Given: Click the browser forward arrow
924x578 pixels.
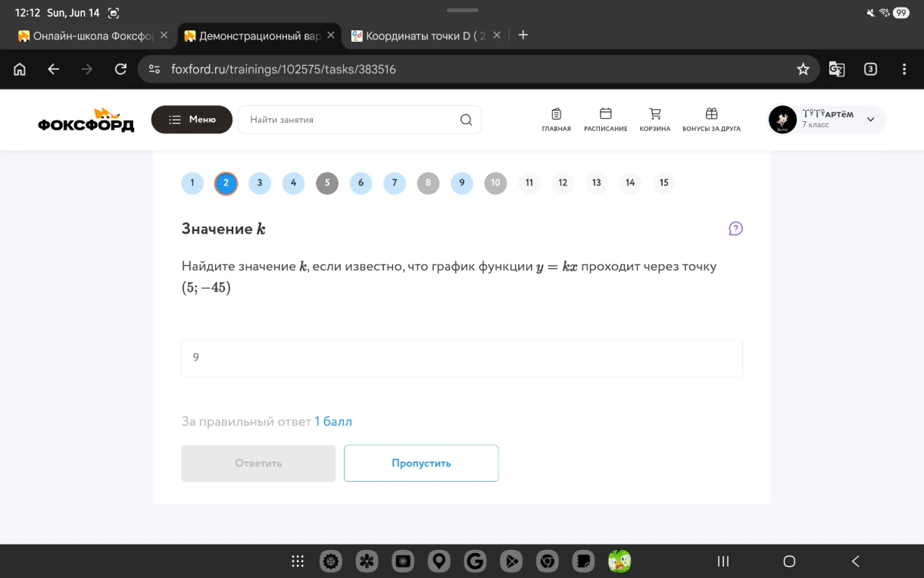Looking at the screenshot, I should point(86,69).
